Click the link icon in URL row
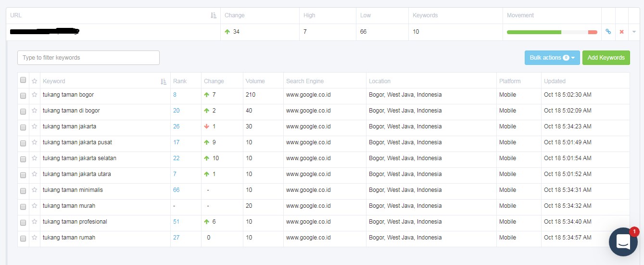 (608, 32)
